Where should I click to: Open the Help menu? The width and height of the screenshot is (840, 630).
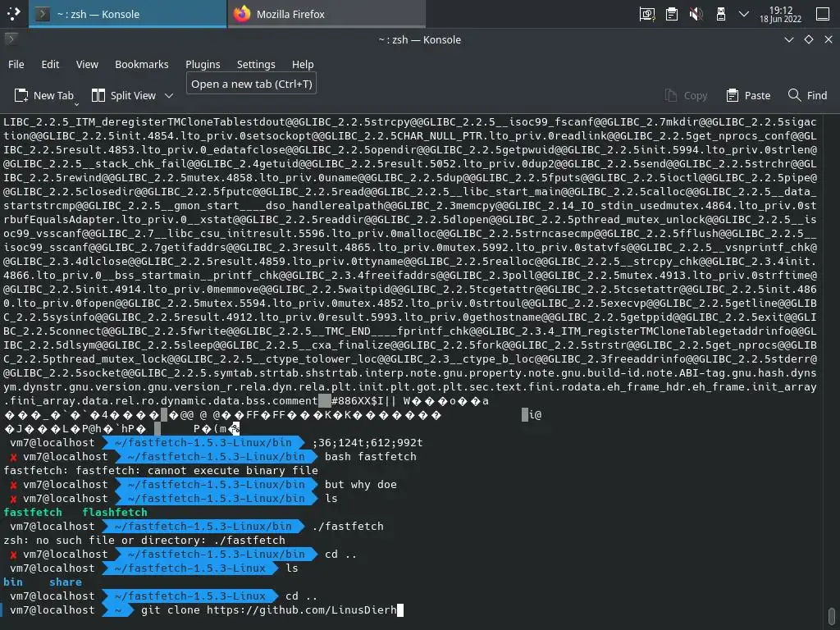tap(303, 64)
